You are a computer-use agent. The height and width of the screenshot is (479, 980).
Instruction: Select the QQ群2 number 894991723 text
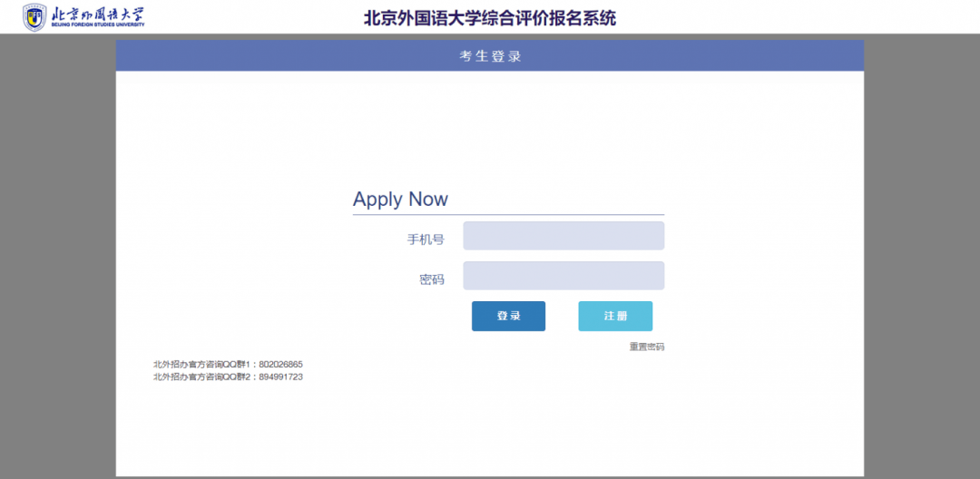coord(280,377)
